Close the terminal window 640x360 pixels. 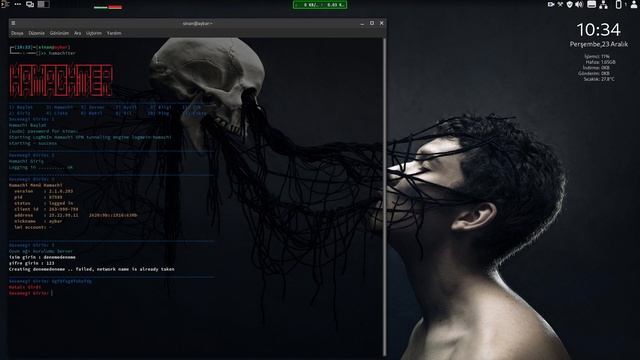[382, 23]
